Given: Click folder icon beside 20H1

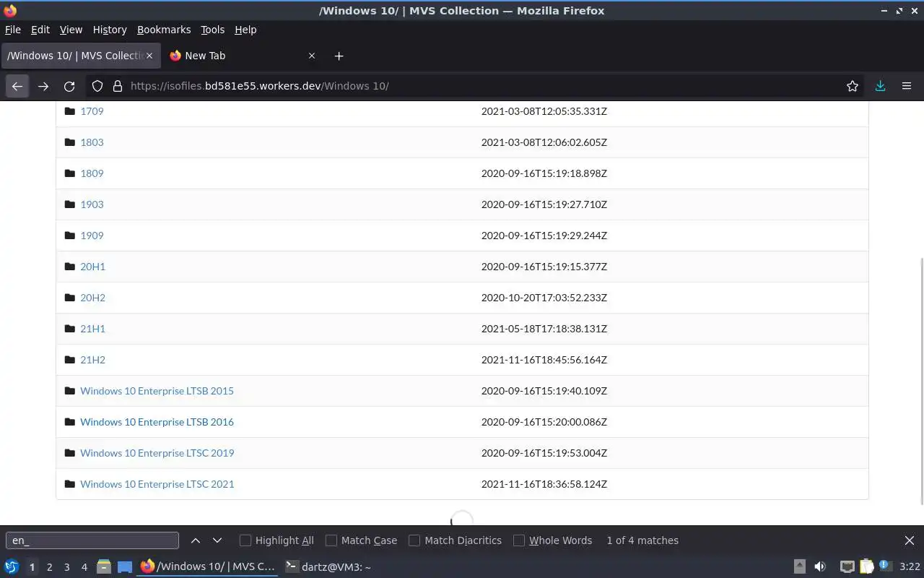Looking at the screenshot, I should (x=70, y=267).
